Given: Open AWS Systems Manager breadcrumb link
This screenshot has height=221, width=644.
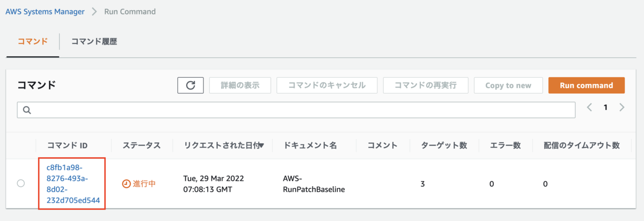Looking at the screenshot, I should coord(45,11).
